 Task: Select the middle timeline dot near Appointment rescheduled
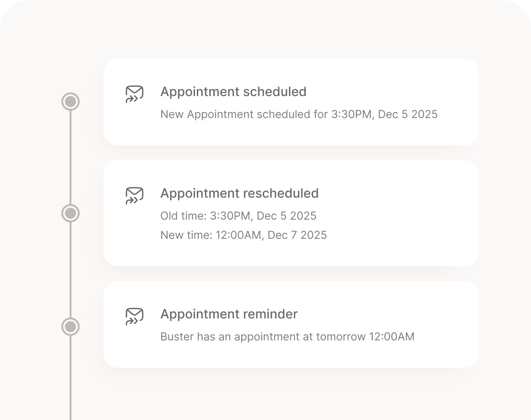click(70, 212)
